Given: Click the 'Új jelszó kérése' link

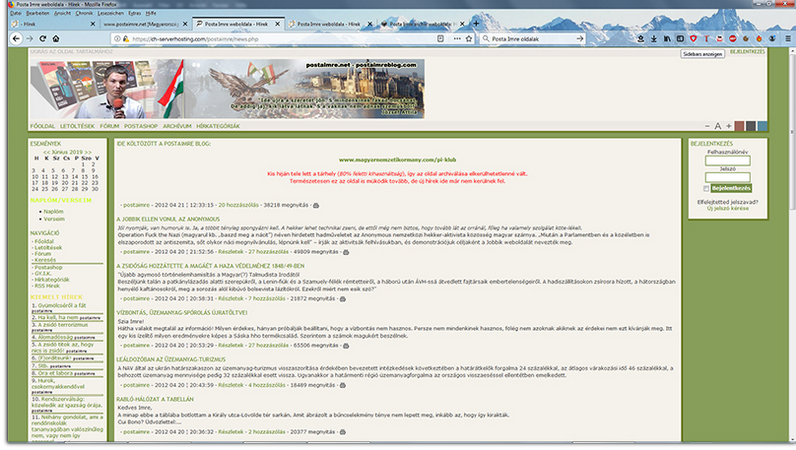Looking at the screenshot, I should [x=726, y=208].
